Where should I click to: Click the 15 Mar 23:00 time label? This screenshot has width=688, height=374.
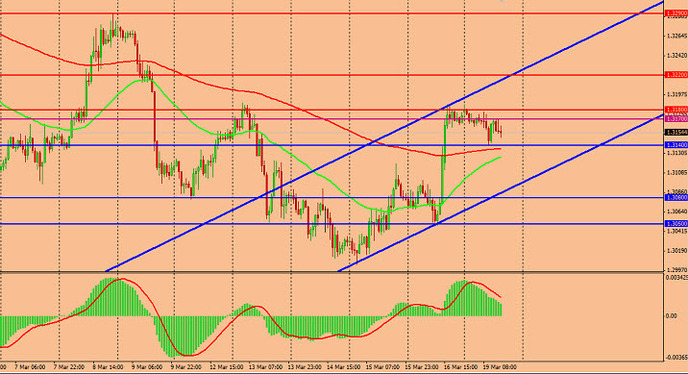(x=421, y=367)
